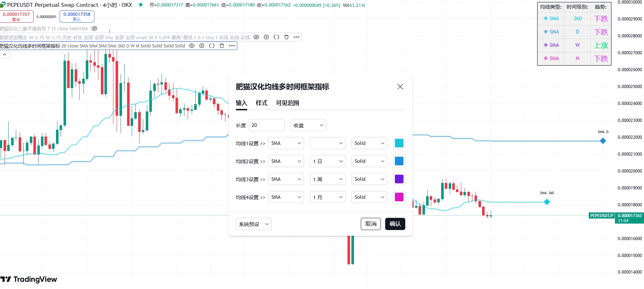Close the indicator settings dialog
644x289 pixels.
click(x=400, y=87)
